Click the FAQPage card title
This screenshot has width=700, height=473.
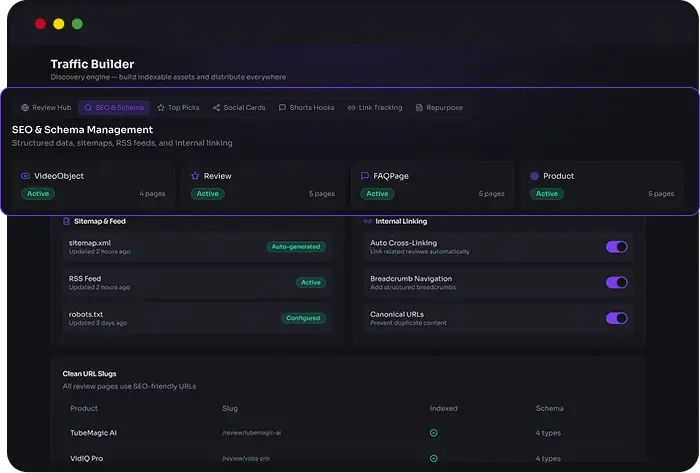(391, 176)
